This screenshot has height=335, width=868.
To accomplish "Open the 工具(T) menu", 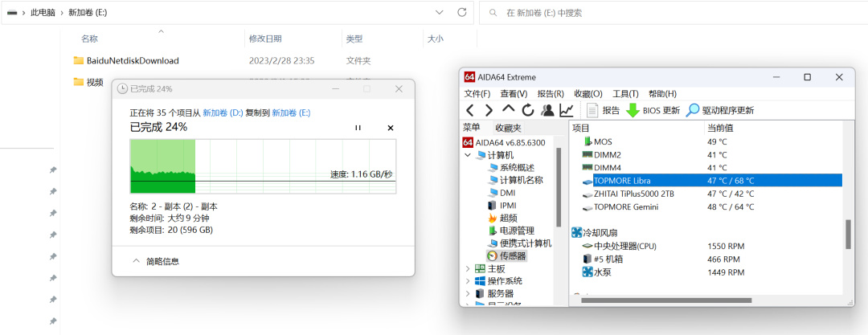I will [625, 93].
